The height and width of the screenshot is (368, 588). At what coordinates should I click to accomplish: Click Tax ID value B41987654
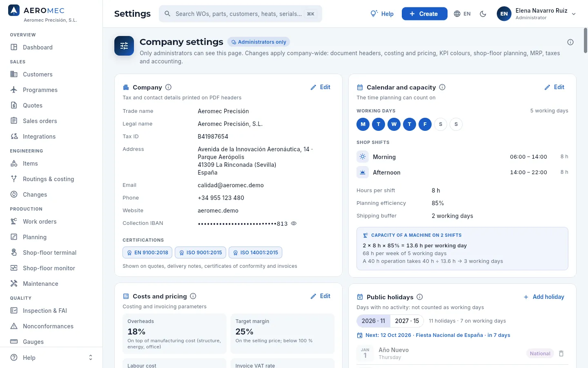[x=213, y=137]
